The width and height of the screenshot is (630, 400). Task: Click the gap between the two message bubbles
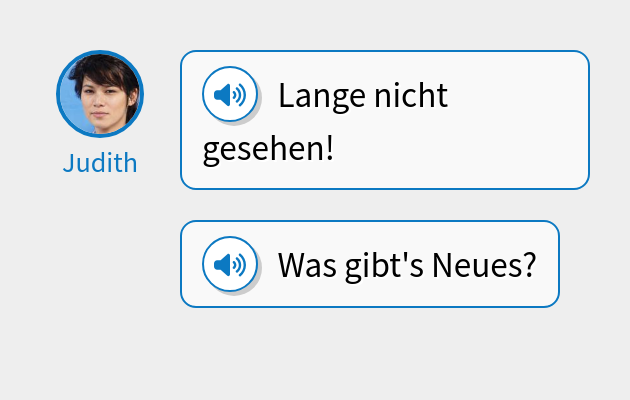point(384,205)
